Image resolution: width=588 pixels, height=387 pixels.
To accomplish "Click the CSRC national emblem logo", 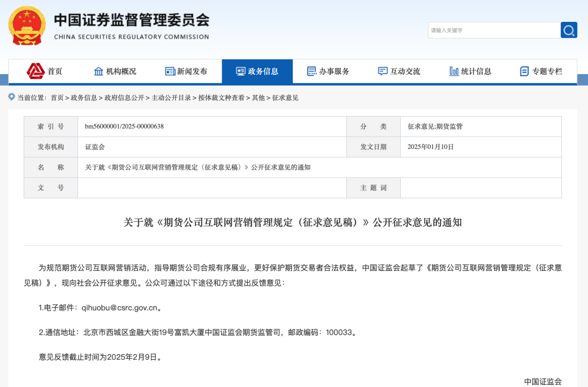I will (x=27, y=26).
